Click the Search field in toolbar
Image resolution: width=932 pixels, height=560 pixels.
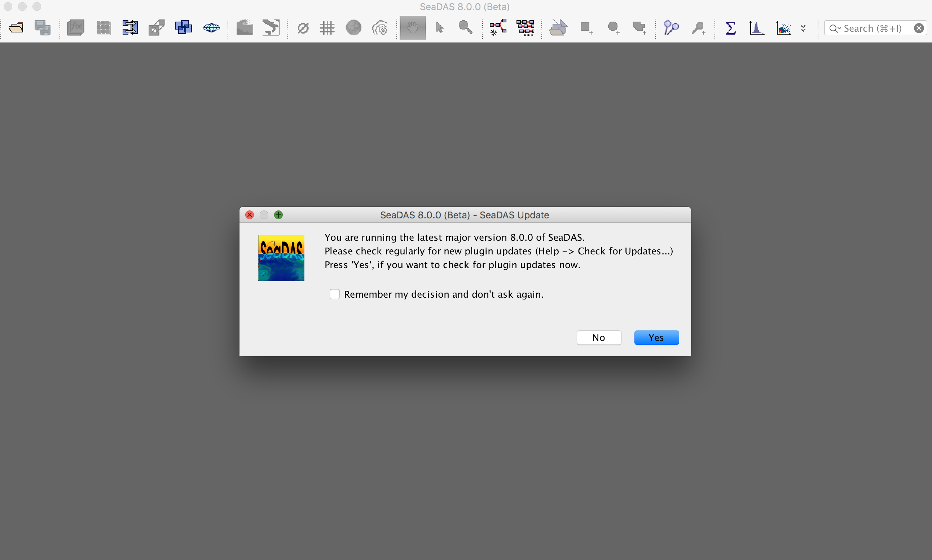point(875,28)
